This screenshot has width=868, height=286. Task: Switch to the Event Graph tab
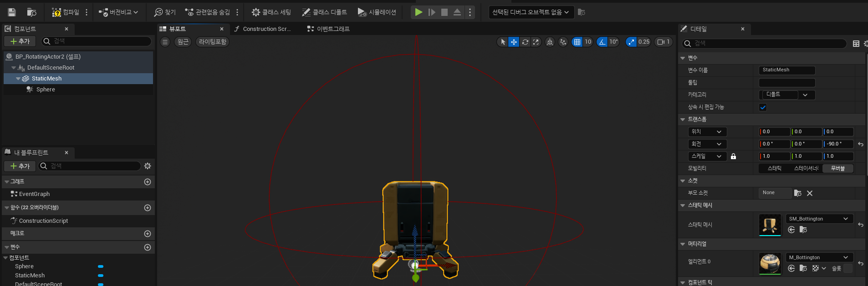pos(333,29)
